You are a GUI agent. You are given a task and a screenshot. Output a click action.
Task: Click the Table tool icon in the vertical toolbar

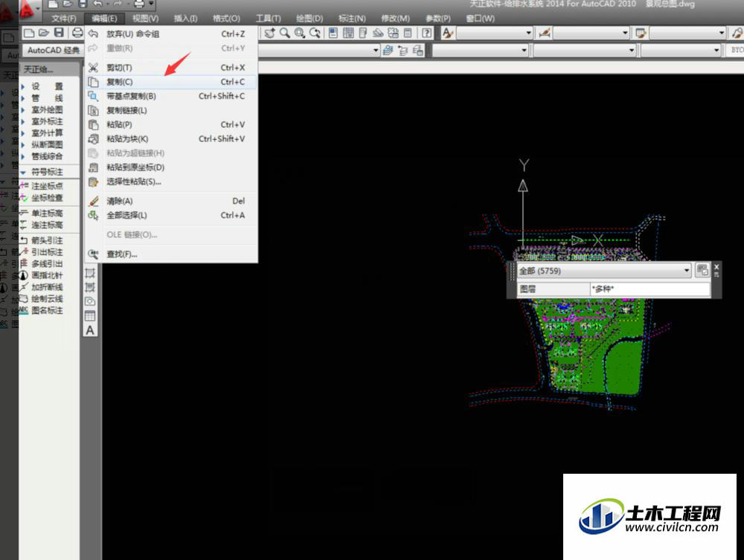coord(90,316)
